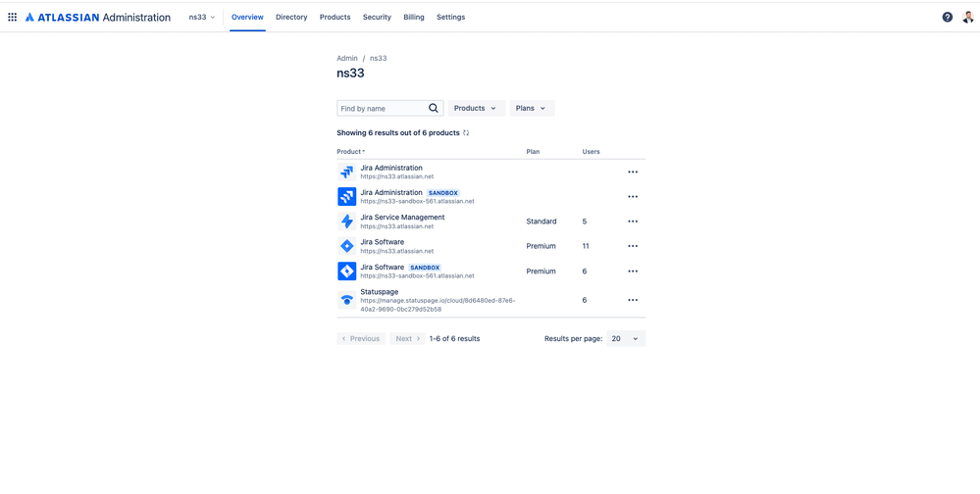This screenshot has width=980, height=494.
Task: Click the 5 users count
Action: click(x=585, y=222)
